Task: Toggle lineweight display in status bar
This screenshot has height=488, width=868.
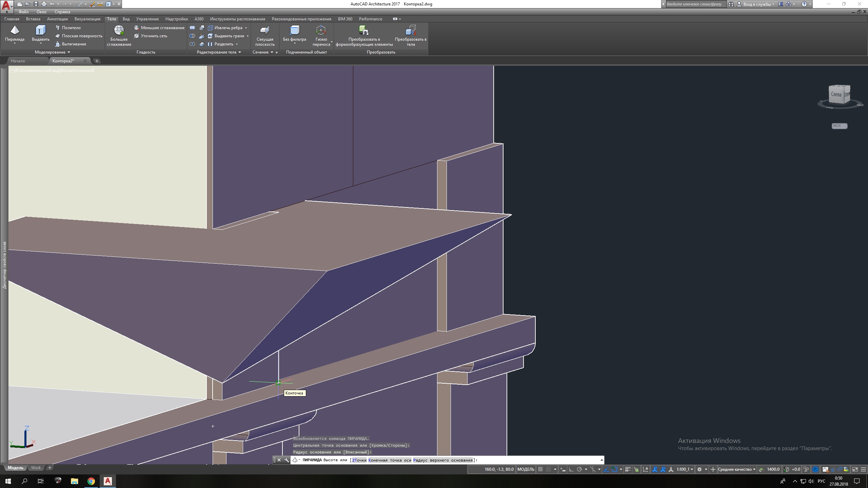Action: tap(628, 469)
